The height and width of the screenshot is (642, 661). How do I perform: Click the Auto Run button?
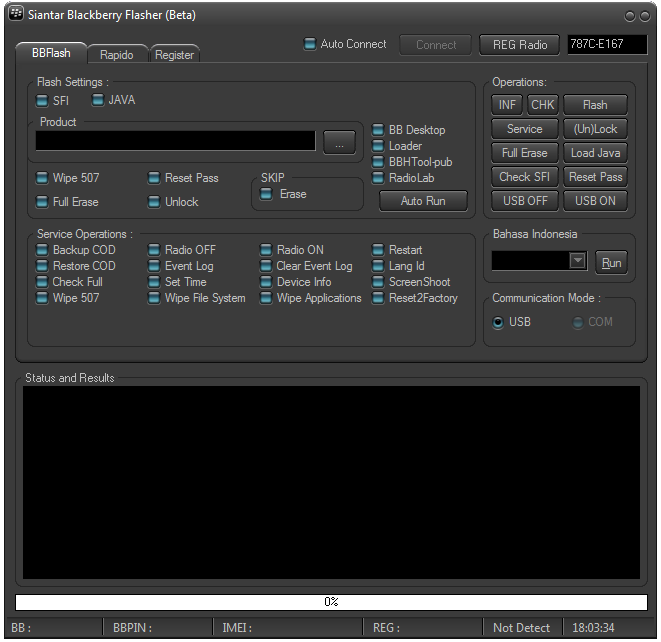coord(423,201)
